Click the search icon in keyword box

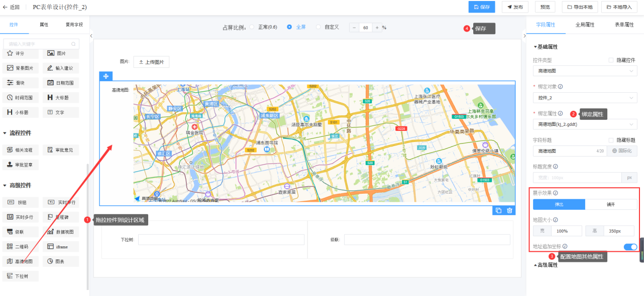coord(73,44)
